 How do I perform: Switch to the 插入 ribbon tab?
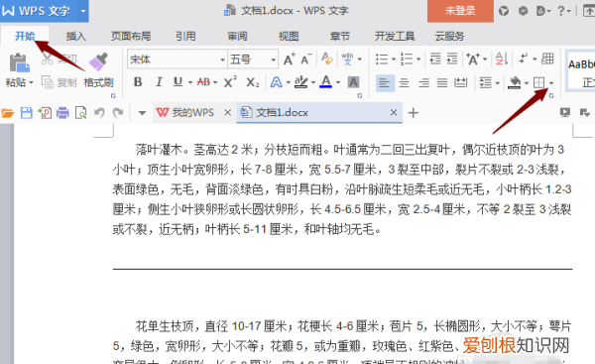tap(76, 36)
